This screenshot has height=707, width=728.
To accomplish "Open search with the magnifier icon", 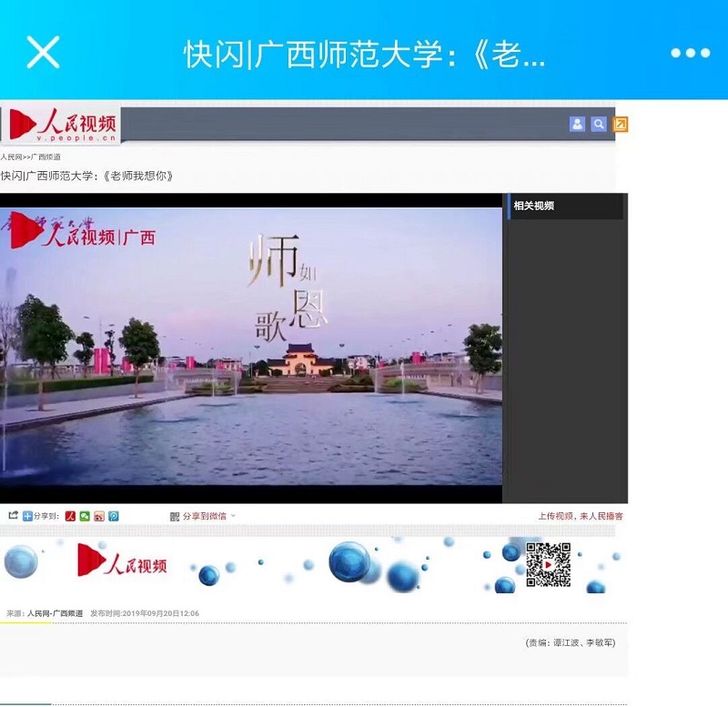I will point(599,125).
